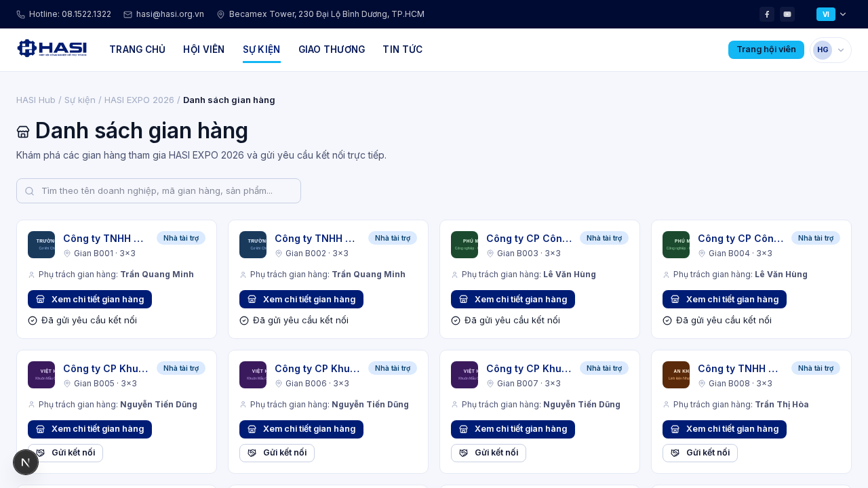Screen dimensions: 868x488
Task: Click the HASI logo in the navigation bar
Action: click(x=52, y=48)
